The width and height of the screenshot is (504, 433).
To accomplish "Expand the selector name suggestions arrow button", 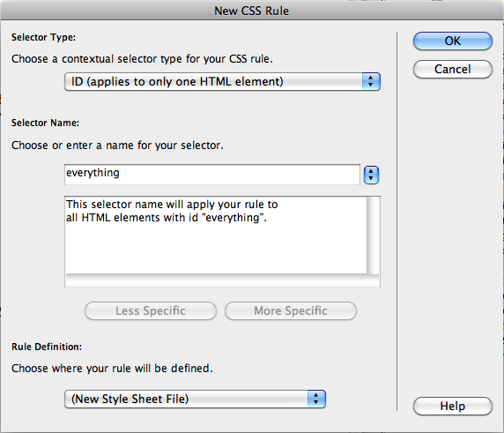I will [x=371, y=175].
